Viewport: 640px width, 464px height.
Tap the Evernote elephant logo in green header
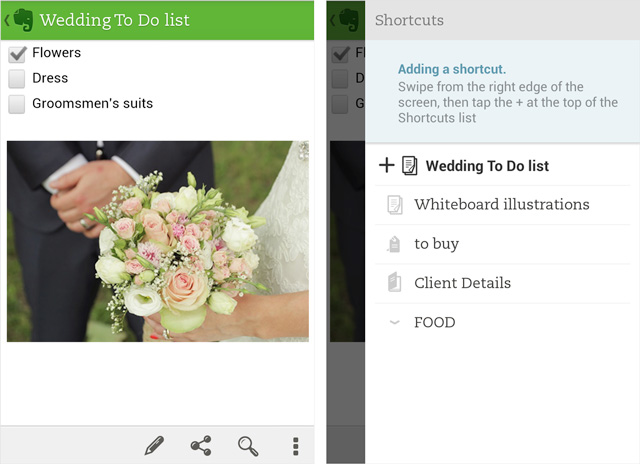23,20
